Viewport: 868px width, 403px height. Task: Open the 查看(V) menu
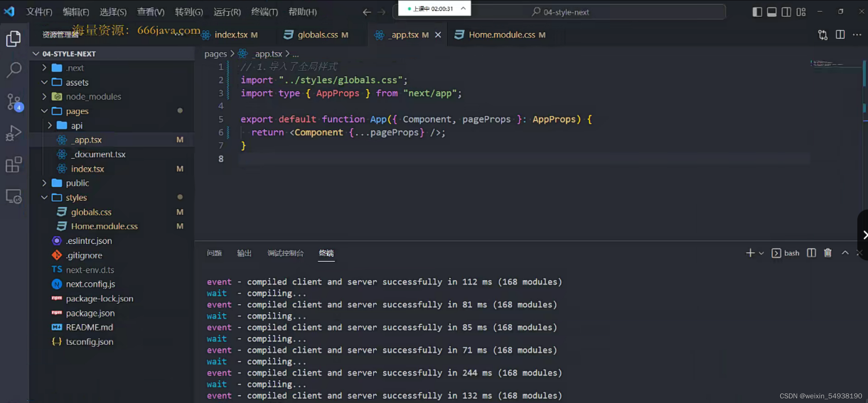pos(151,12)
